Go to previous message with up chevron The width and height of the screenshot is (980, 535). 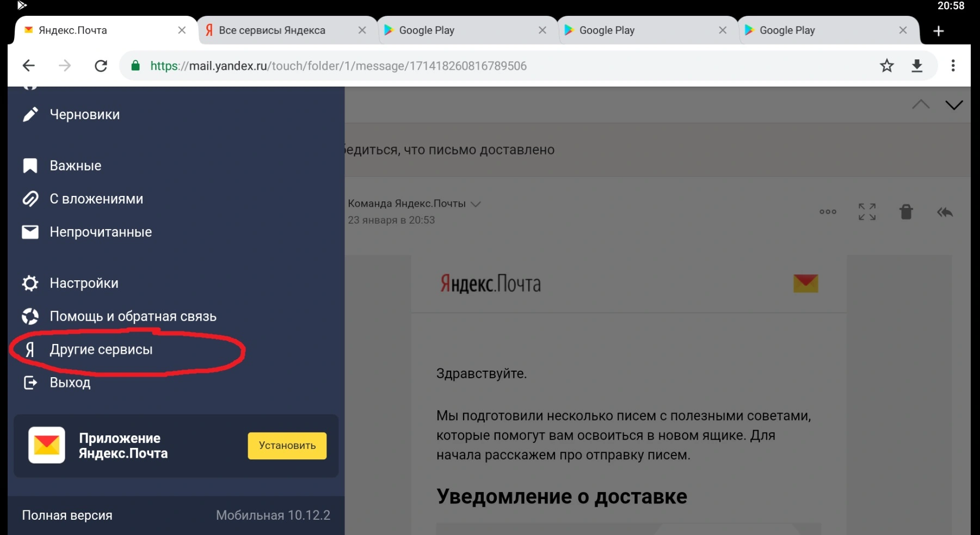[x=921, y=104]
